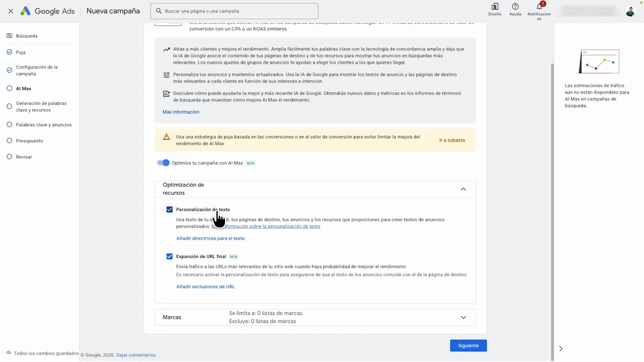Viewport: 644px width, 362px height.
Task: Click the warning triangle icon in yellow banner
Action: [167, 137]
